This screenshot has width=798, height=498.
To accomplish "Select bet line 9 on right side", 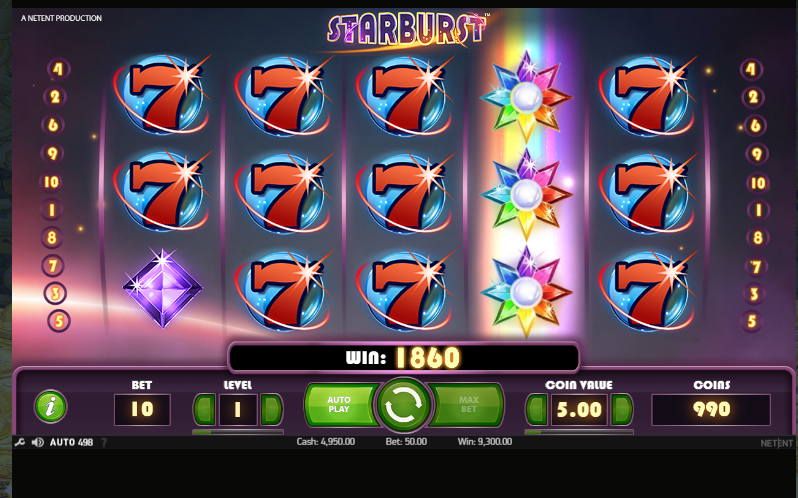I will (x=757, y=154).
